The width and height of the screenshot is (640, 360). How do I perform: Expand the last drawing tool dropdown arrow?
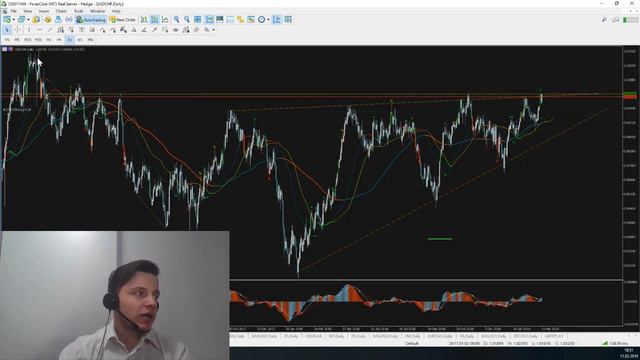click(x=213, y=30)
